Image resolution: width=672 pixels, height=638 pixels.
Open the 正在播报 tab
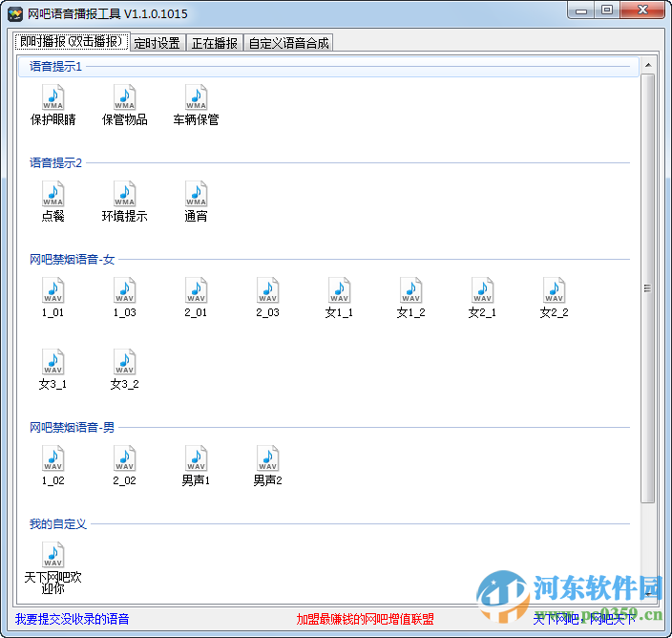pyautogui.click(x=214, y=43)
